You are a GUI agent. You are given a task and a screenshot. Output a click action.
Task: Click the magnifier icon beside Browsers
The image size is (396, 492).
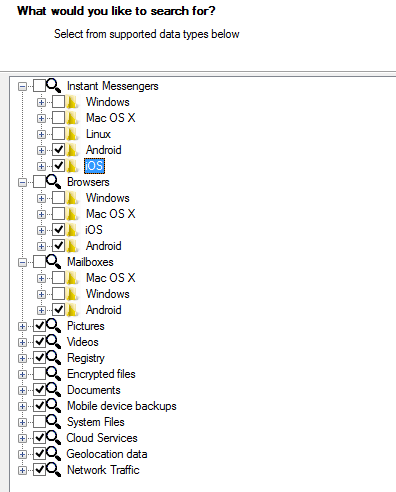point(53,182)
